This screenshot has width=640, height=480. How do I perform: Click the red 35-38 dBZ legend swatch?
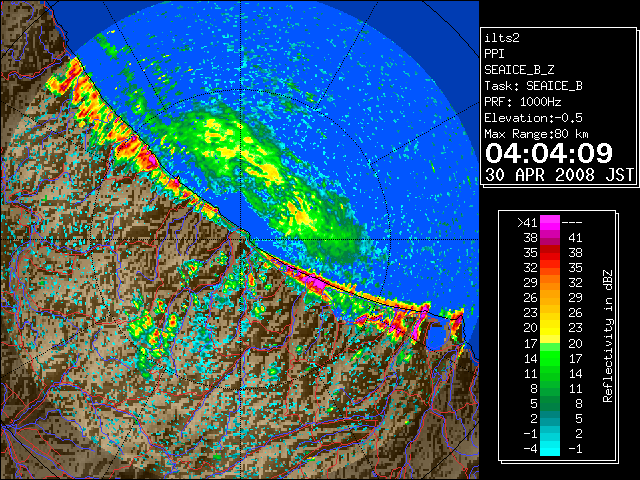coord(550,252)
